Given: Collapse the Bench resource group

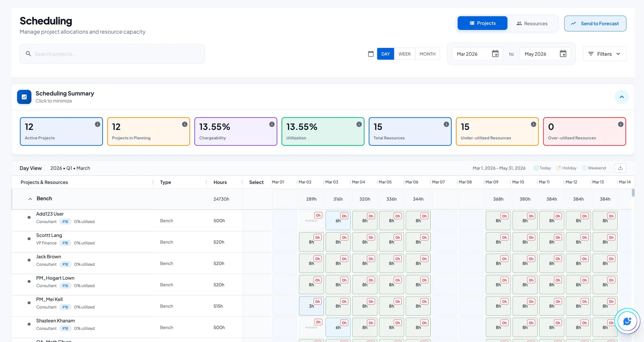Looking at the screenshot, I should pos(30,199).
